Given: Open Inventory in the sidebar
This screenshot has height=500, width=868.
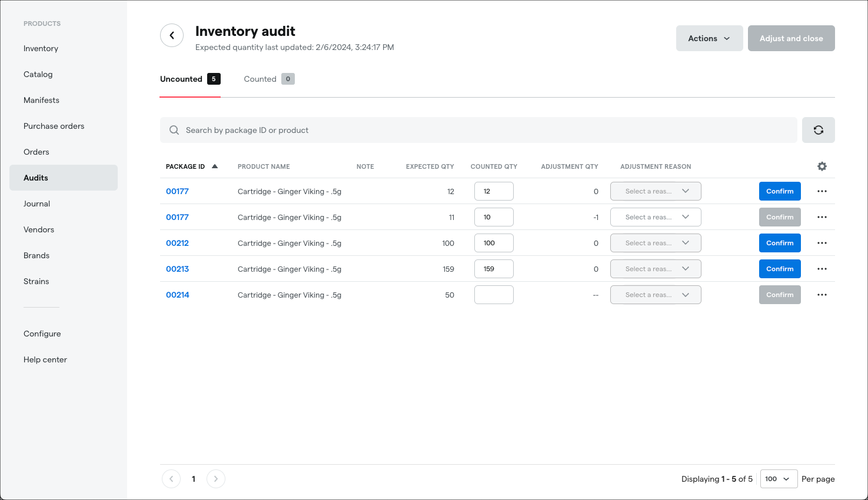Looking at the screenshot, I should pos(41,48).
